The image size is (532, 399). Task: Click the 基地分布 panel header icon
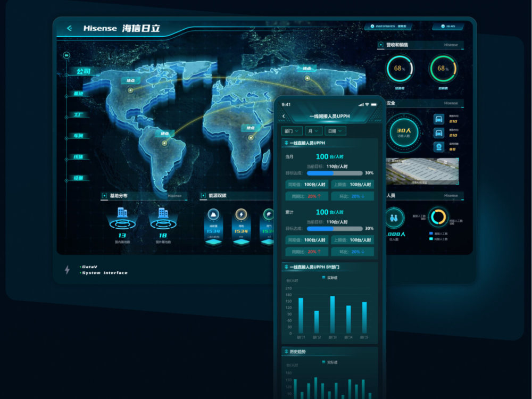[x=104, y=196]
